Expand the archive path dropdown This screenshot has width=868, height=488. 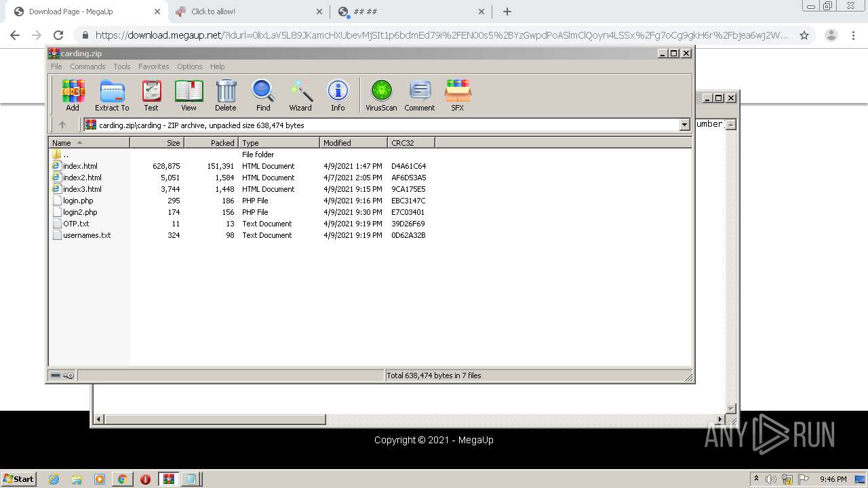tap(684, 125)
